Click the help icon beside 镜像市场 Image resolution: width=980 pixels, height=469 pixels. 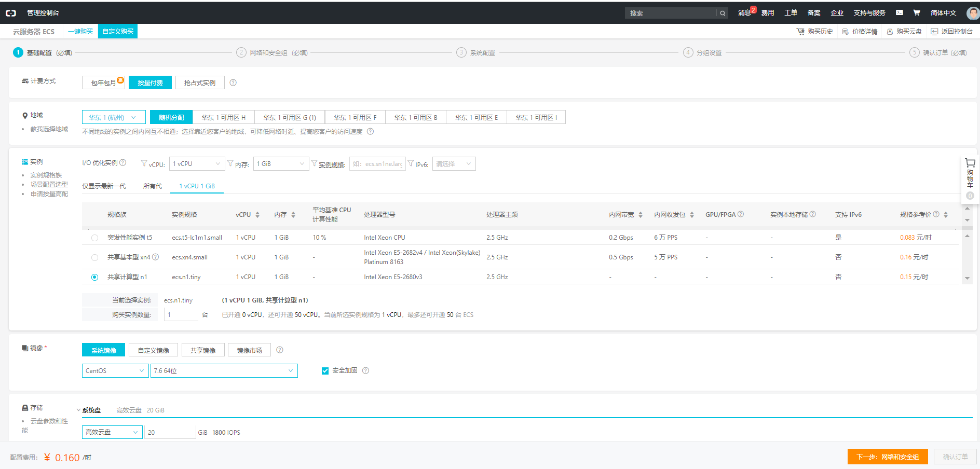(280, 350)
